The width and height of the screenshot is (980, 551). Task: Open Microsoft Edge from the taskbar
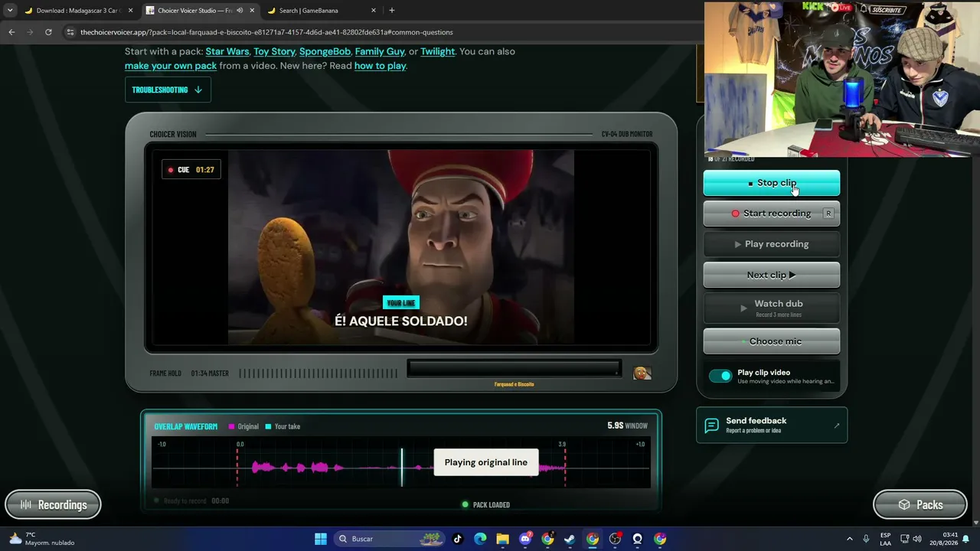[480, 539]
